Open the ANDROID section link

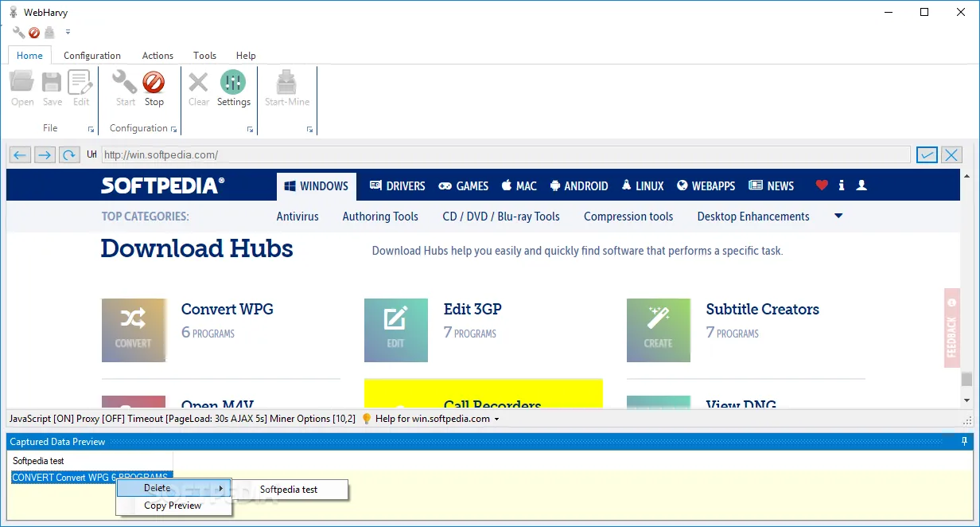click(579, 185)
